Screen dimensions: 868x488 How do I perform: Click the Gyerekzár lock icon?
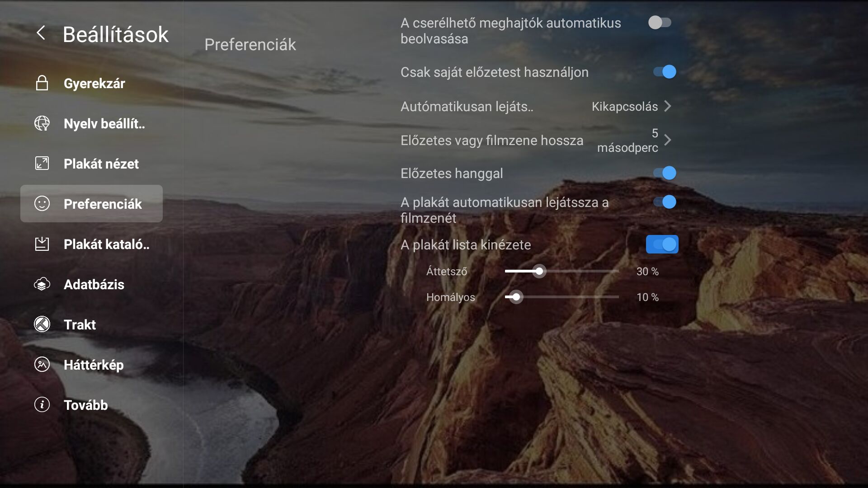tap(42, 83)
